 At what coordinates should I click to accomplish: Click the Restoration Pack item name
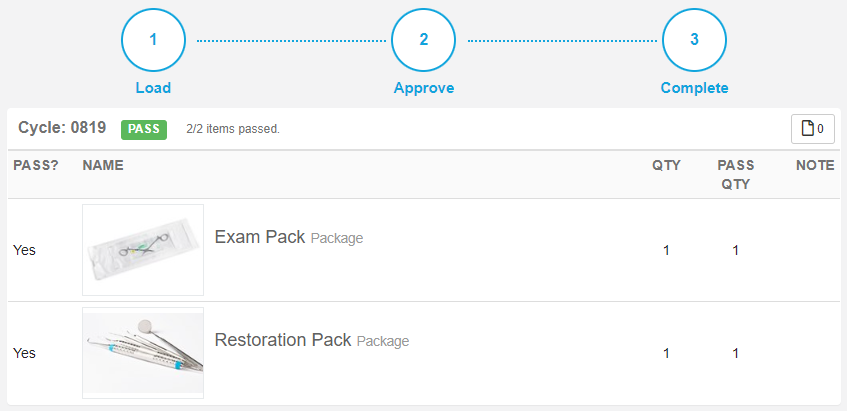click(x=283, y=340)
